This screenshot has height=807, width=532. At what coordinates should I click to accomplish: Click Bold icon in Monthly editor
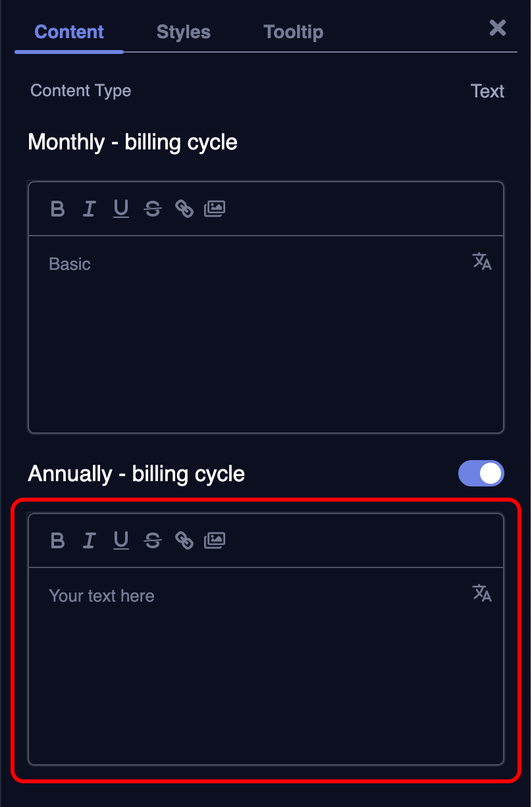point(58,209)
